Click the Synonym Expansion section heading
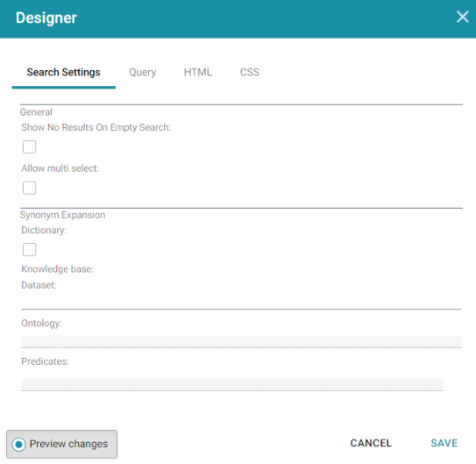This screenshot has width=476, height=464. point(62,215)
